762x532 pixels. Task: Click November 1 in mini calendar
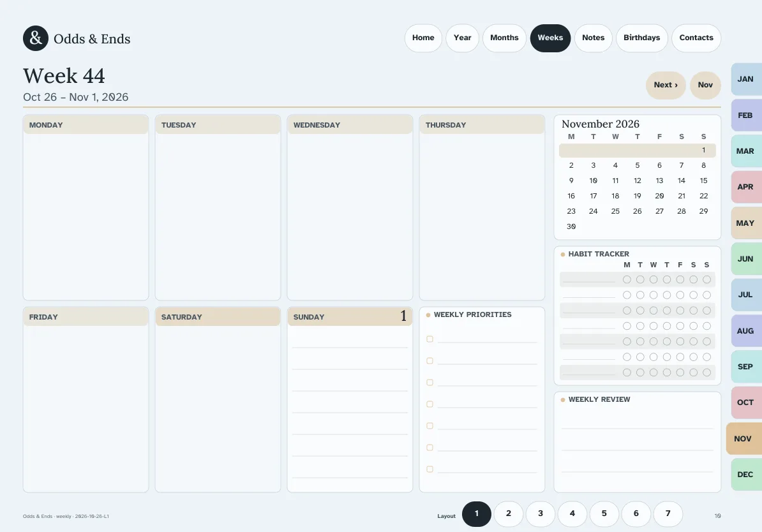pos(703,150)
